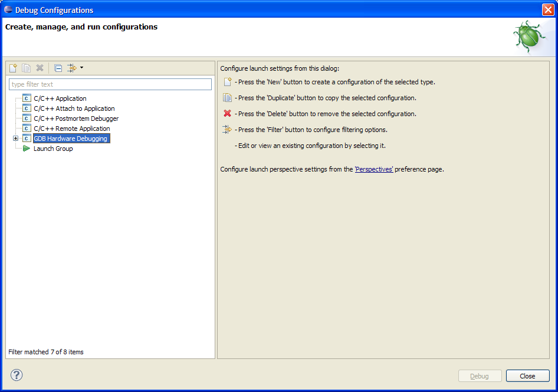
Task: Click the GDB Hardware Debugging label
Action: tap(70, 139)
